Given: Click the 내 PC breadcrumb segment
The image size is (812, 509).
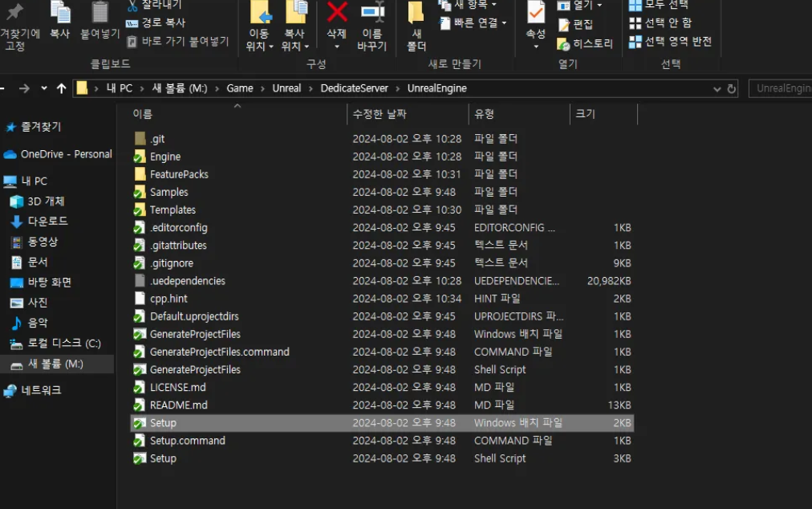Looking at the screenshot, I should coord(119,88).
